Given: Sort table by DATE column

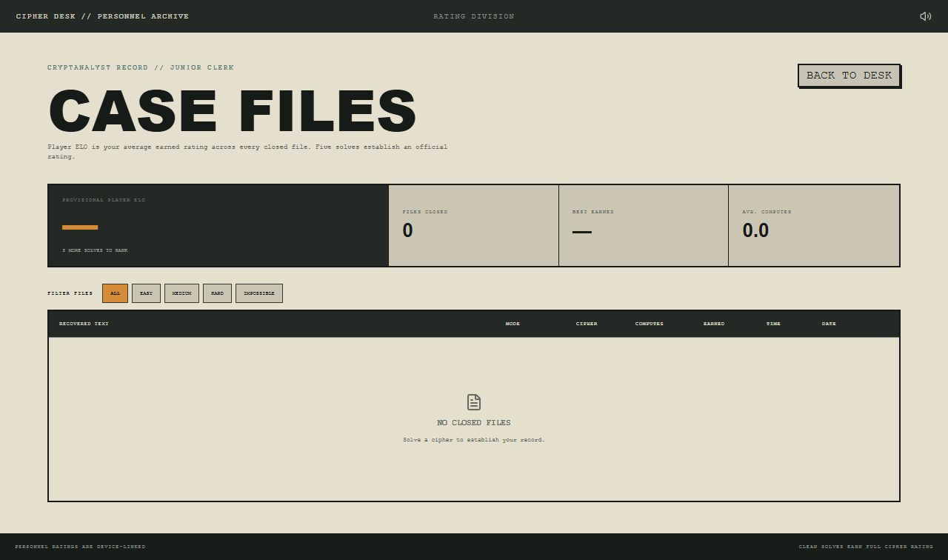Looking at the screenshot, I should point(829,324).
